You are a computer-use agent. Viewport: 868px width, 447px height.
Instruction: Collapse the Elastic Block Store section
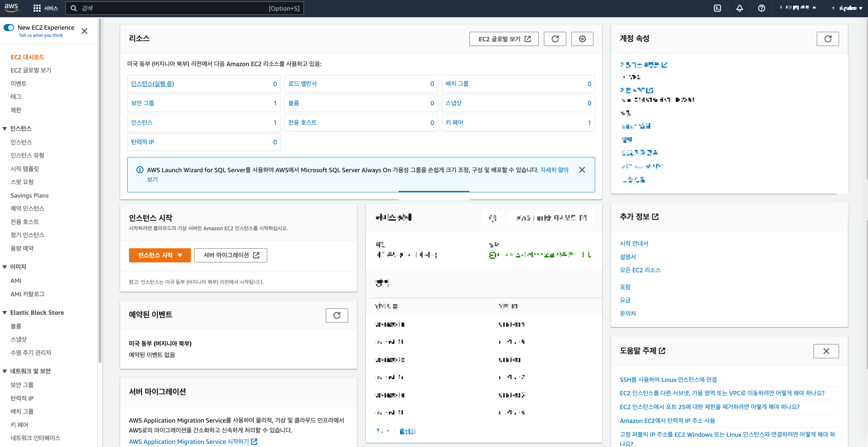click(x=5, y=313)
